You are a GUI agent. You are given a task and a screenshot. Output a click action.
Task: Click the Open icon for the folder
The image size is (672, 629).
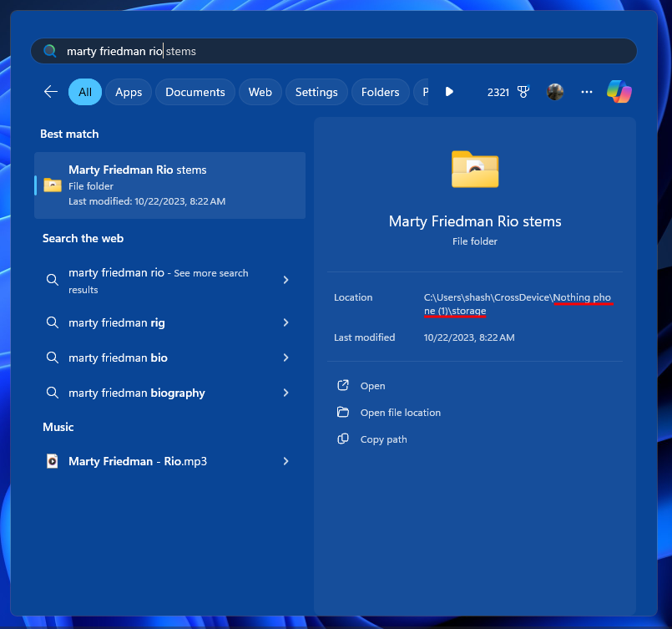click(343, 385)
